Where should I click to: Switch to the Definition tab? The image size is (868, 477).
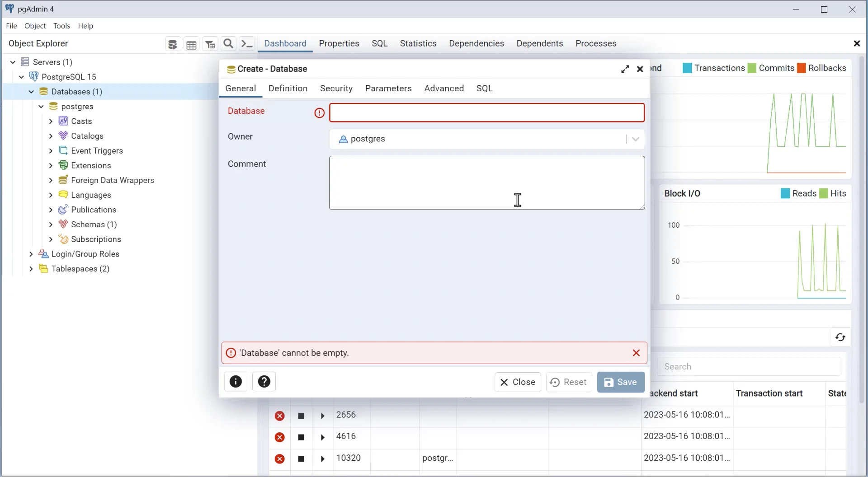point(288,88)
